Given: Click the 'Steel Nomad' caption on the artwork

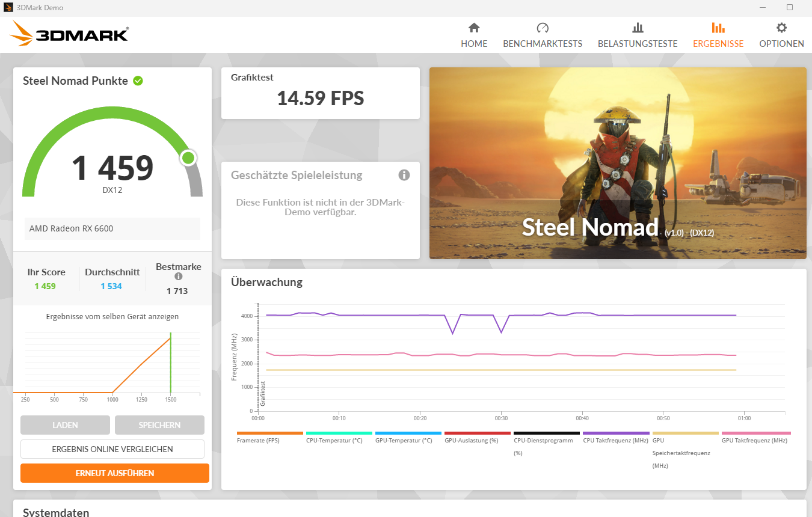Looking at the screenshot, I should pos(590,227).
